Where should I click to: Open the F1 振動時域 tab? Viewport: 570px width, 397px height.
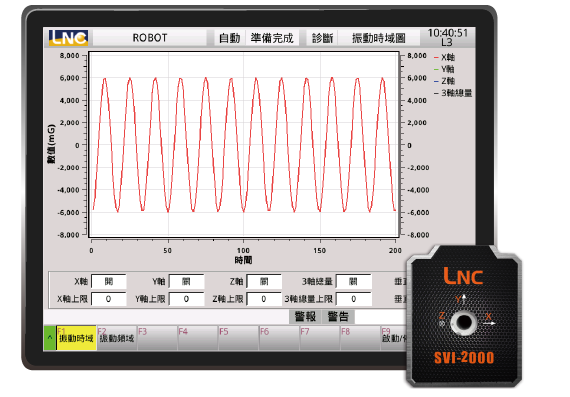76,338
